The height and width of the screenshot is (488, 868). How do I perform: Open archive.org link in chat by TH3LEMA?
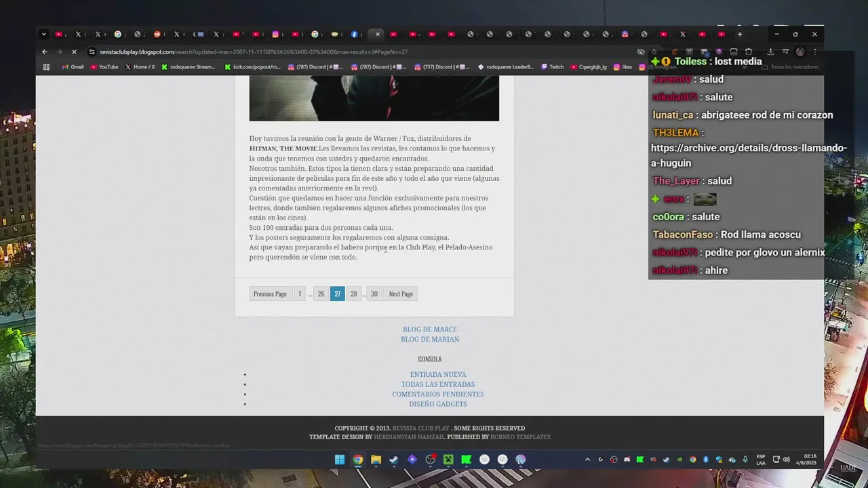click(x=749, y=155)
